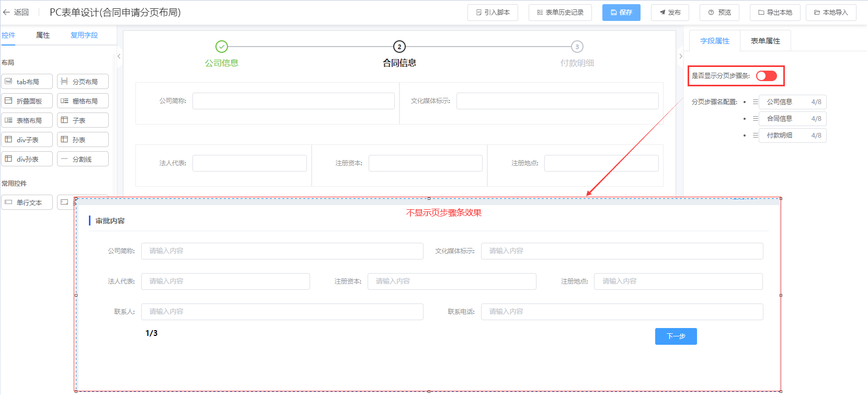
Task: Edit the 付款明细 step name field
Action: [x=793, y=136]
